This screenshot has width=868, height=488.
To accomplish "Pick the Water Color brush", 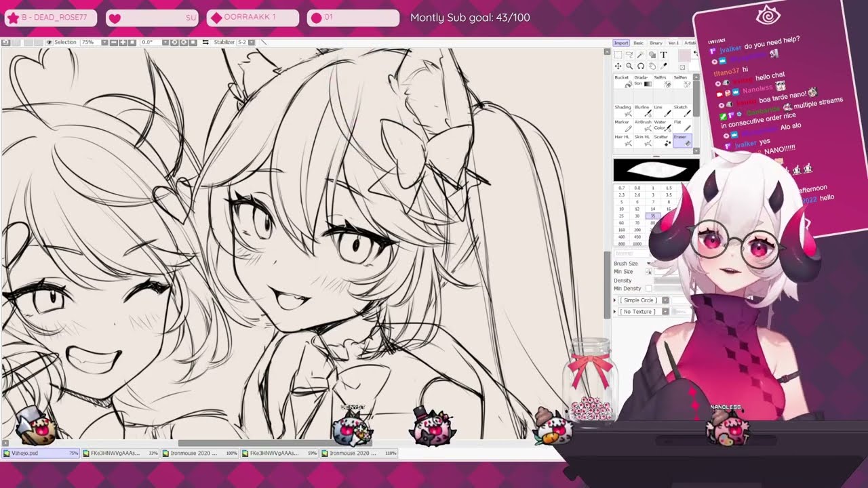I will 663,126.
